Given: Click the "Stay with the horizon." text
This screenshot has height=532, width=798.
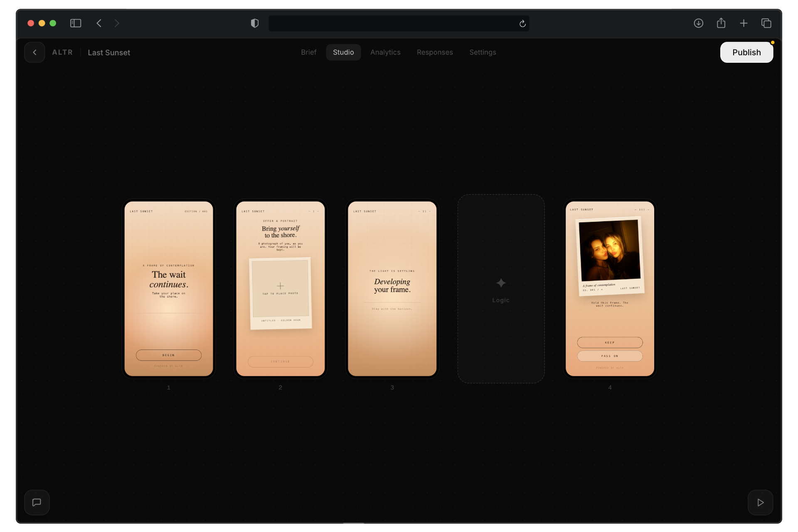Looking at the screenshot, I should coord(392,309).
